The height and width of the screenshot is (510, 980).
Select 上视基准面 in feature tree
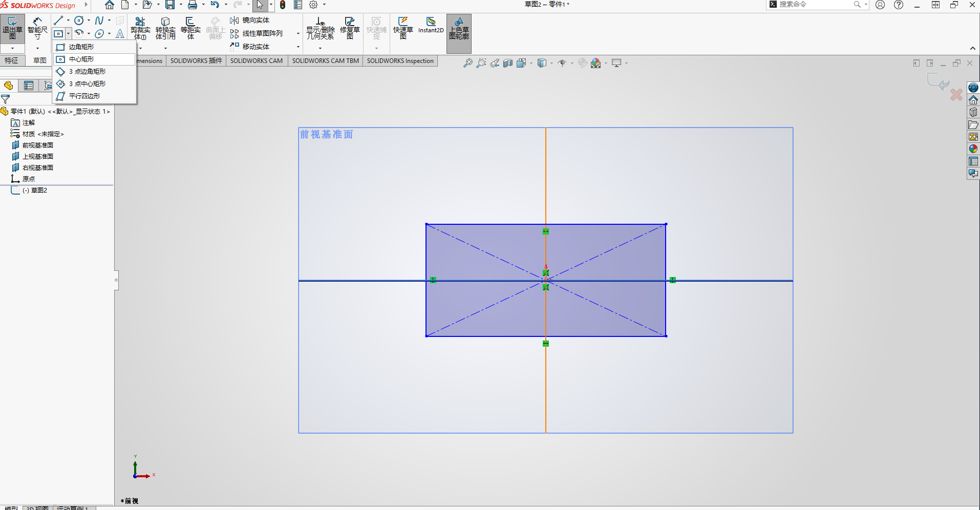pyautogui.click(x=33, y=156)
